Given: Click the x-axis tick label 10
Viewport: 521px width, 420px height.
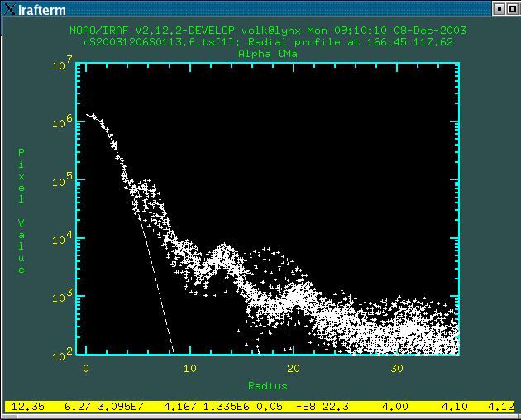Looking at the screenshot, I should point(190,369).
